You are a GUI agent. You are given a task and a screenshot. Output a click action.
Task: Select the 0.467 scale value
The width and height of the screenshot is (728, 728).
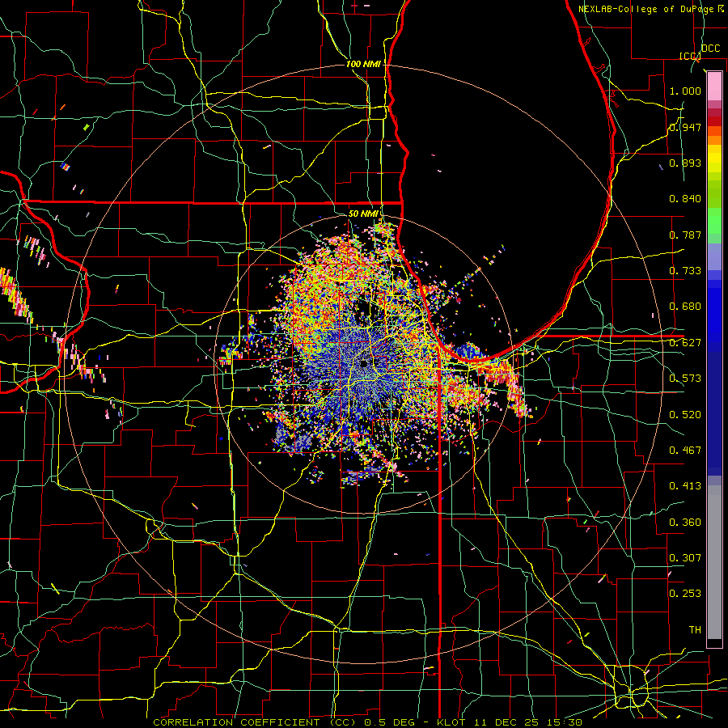pyautogui.click(x=685, y=451)
